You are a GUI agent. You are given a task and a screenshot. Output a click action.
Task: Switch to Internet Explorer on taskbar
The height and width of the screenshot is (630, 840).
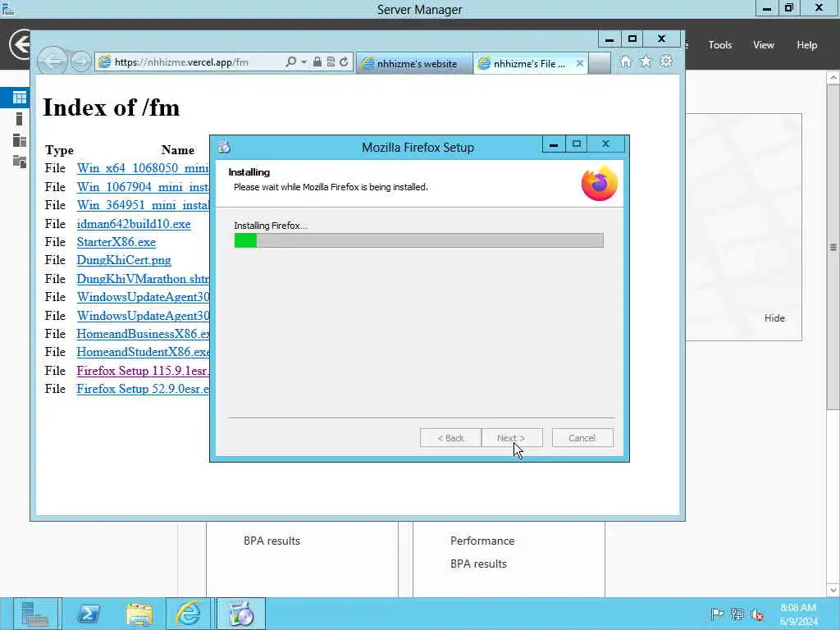coord(189,614)
